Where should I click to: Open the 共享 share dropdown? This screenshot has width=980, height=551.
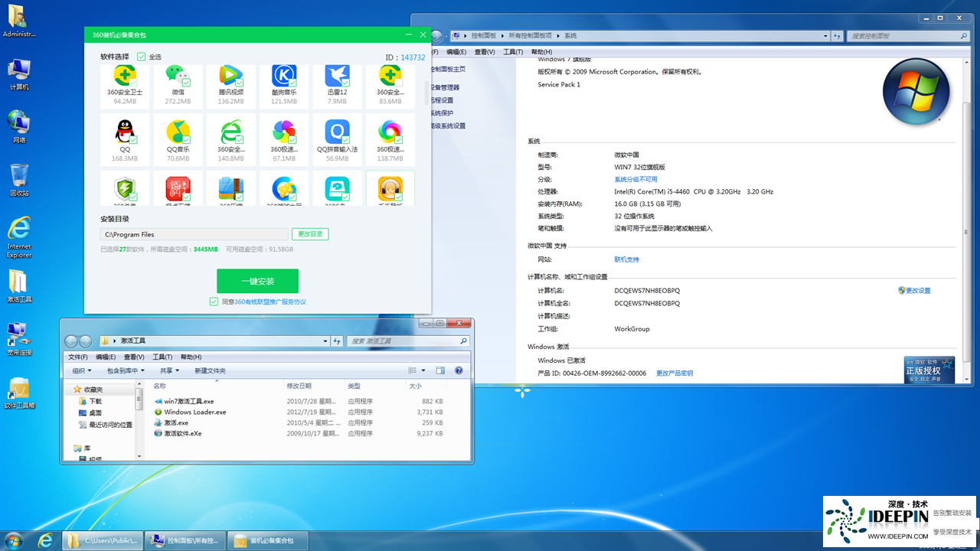(x=169, y=370)
